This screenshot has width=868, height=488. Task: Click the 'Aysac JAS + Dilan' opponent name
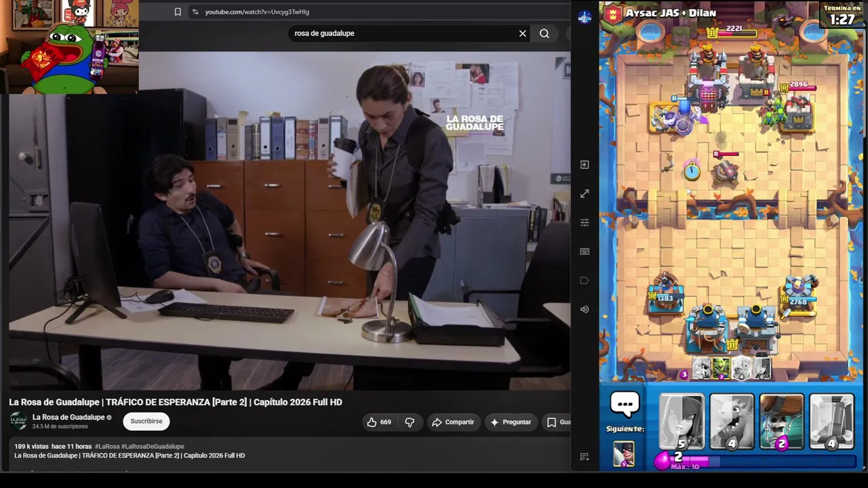click(x=671, y=13)
